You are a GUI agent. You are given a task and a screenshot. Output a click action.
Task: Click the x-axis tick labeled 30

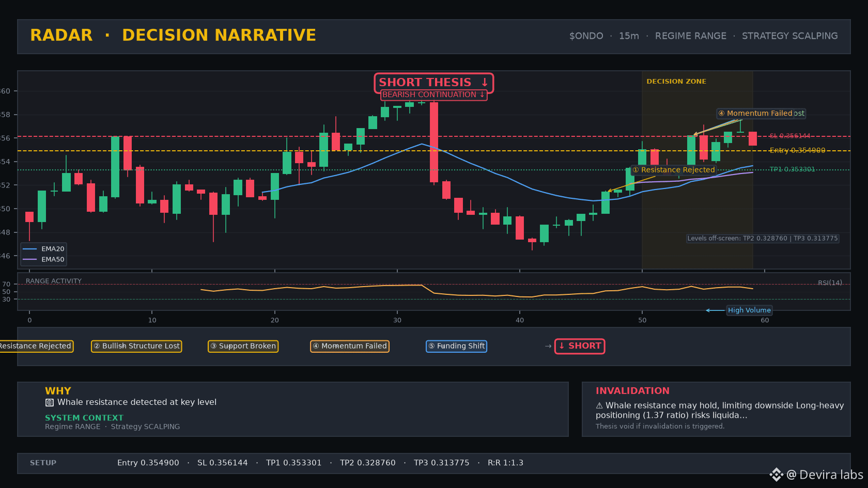[x=397, y=320]
